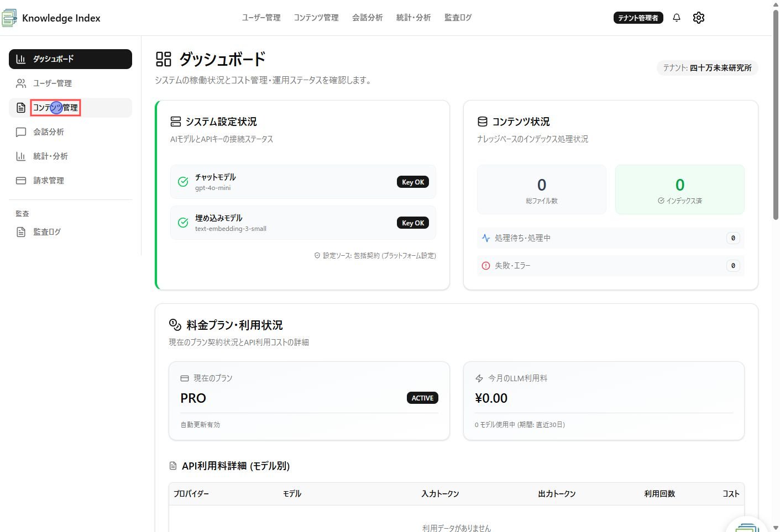The image size is (780, 532).
Task: Open the settings gear icon
Action: pos(699,18)
